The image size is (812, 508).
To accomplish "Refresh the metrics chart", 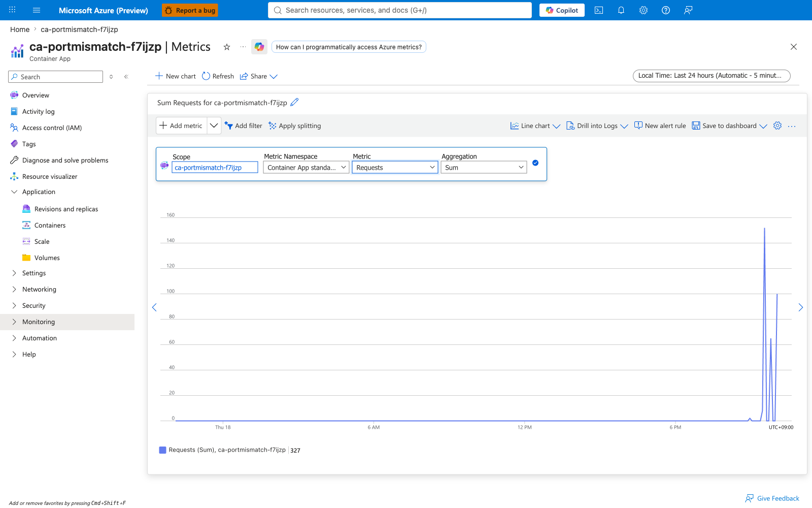I will click(218, 76).
